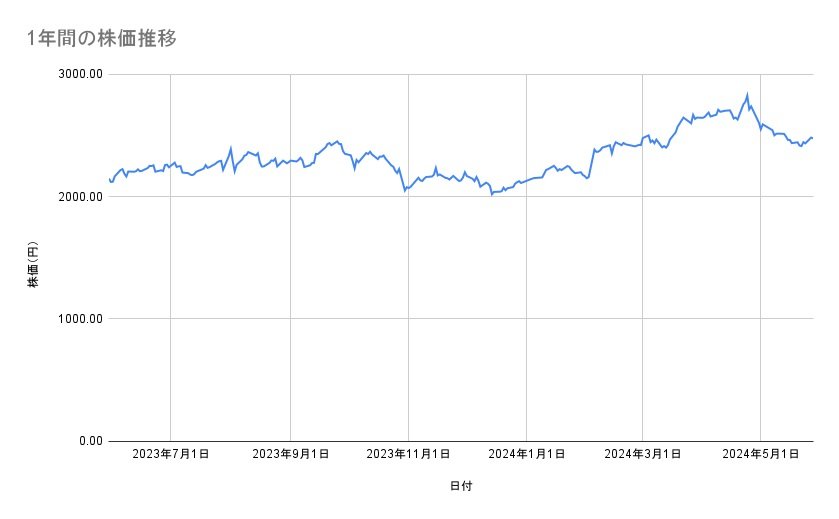
Task: Click the sharp spike in early August 2023
Action: point(231,149)
